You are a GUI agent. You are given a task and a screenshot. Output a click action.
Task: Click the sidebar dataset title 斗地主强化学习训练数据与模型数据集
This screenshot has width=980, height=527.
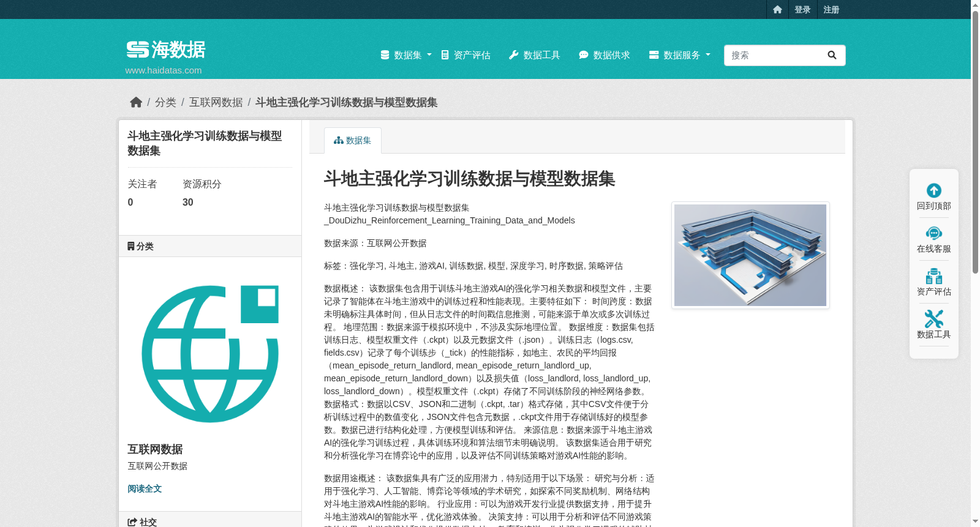click(205, 143)
